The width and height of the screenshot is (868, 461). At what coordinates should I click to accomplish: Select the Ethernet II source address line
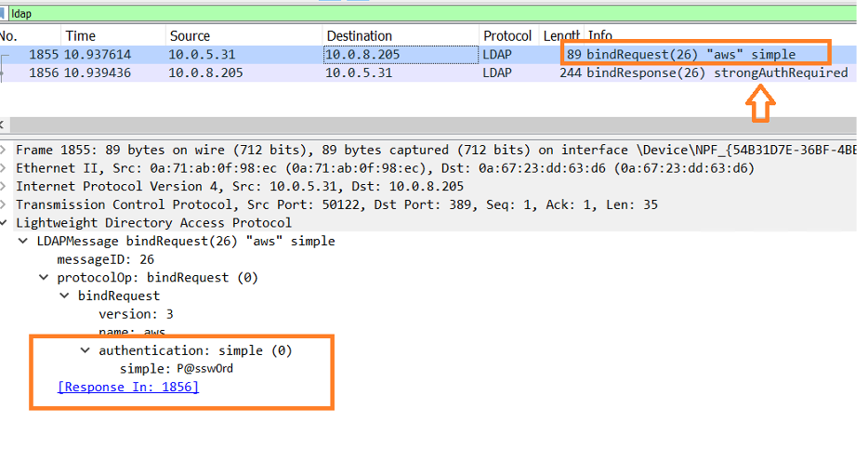(x=385, y=168)
